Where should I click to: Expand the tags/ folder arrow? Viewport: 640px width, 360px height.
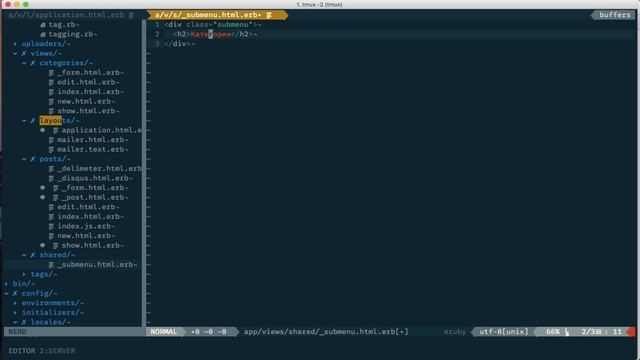click(24, 274)
